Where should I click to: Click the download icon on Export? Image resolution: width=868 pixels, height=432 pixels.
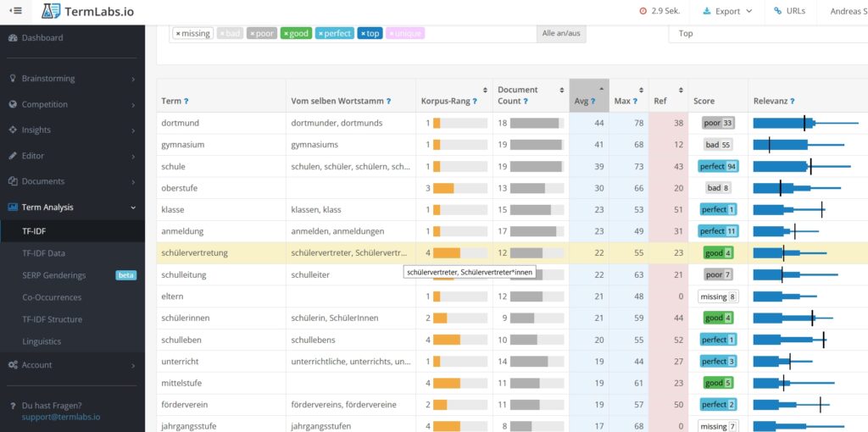(x=707, y=11)
